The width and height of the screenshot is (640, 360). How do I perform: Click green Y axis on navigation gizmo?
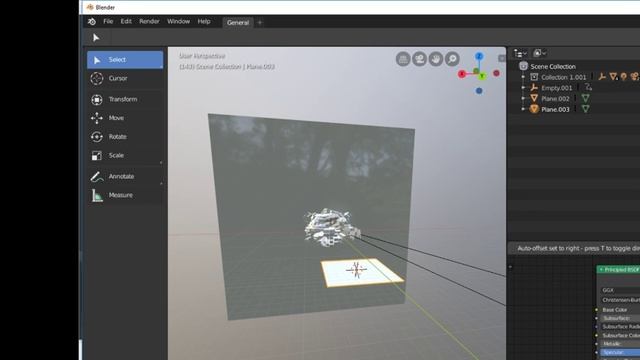(482, 76)
